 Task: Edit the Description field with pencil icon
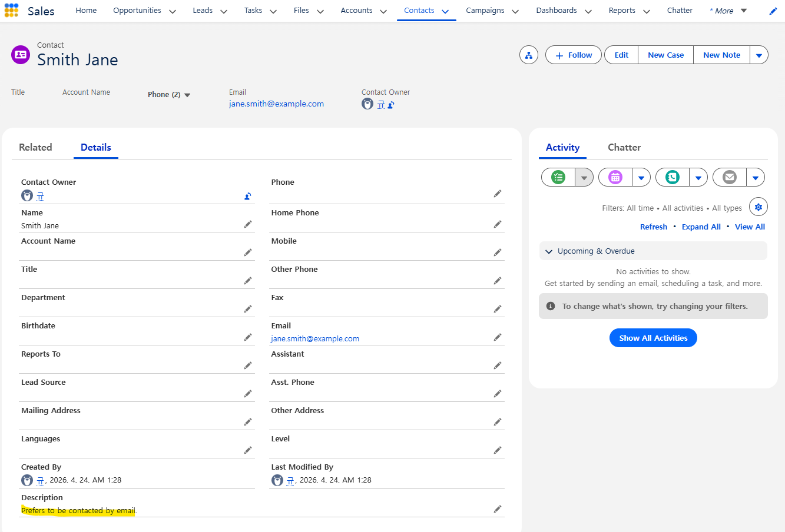[x=498, y=509]
